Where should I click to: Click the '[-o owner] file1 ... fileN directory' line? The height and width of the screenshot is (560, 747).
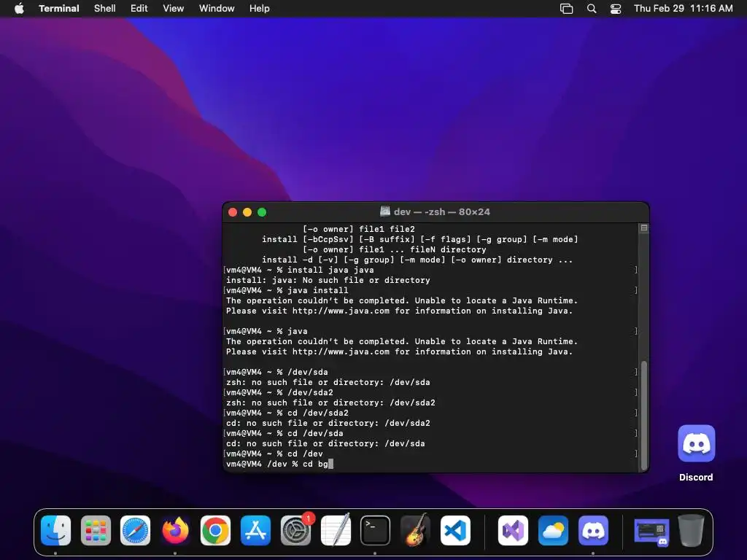[395, 249]
